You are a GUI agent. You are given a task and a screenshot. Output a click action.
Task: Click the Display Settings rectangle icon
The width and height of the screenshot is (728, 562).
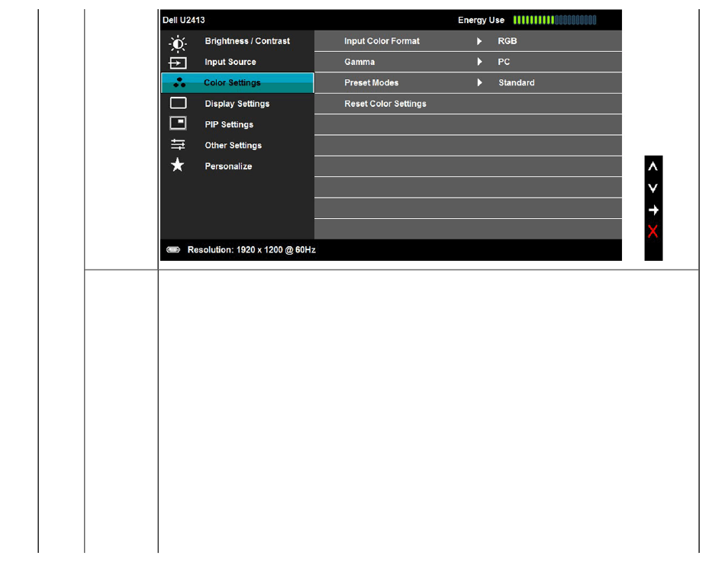pos(178,103)
